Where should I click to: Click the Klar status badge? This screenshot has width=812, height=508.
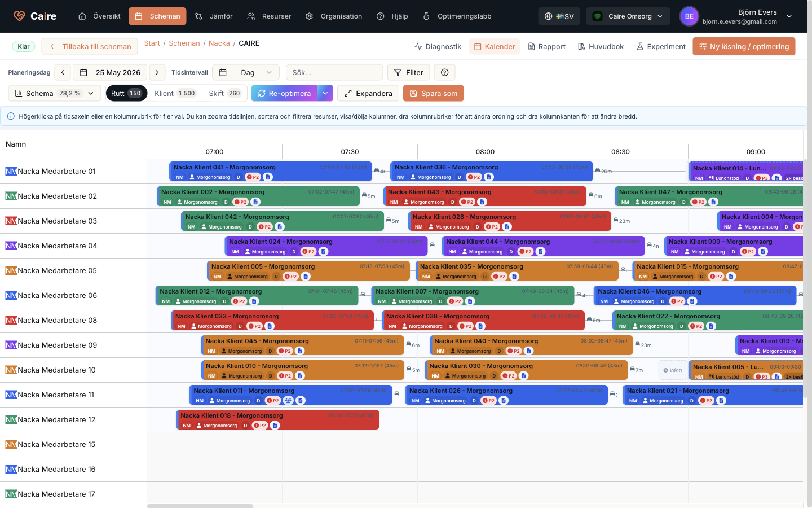[x=24, y=46]
